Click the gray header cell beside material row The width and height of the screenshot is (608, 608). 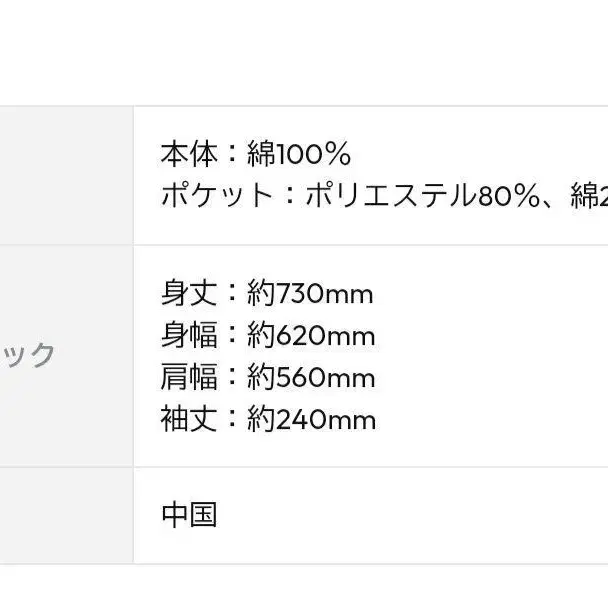click(x=67, y=175)
